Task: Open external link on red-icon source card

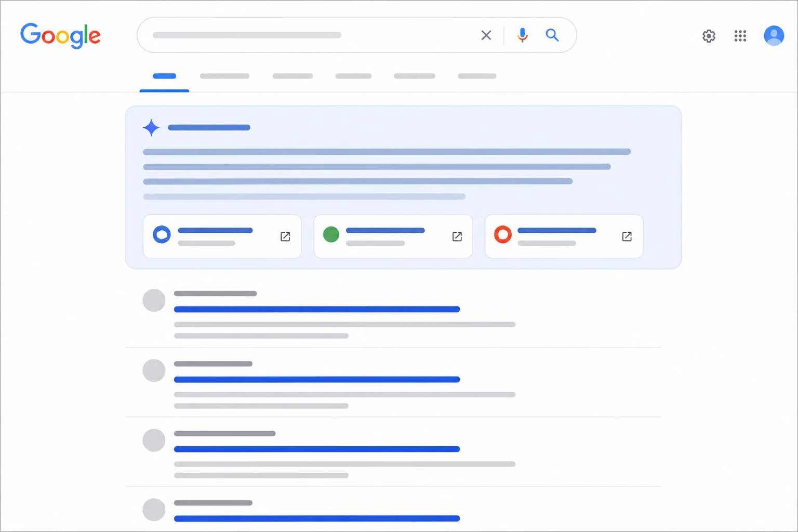Action: point(627,237)
